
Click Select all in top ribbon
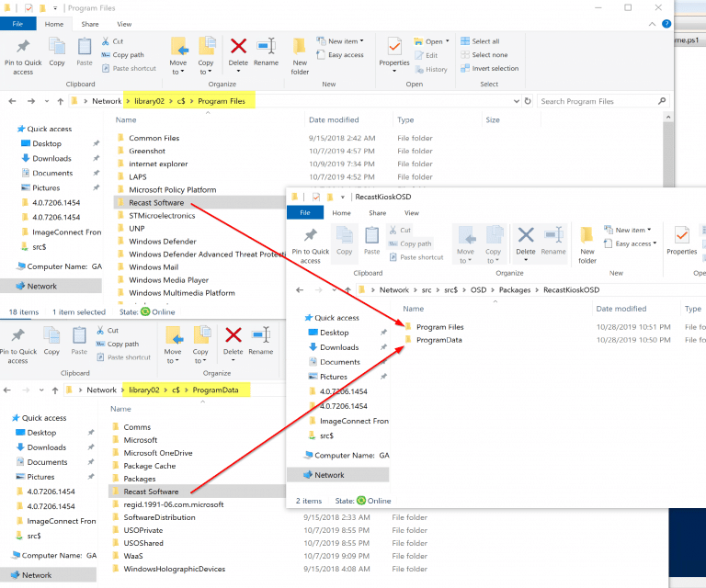[484, 41]
